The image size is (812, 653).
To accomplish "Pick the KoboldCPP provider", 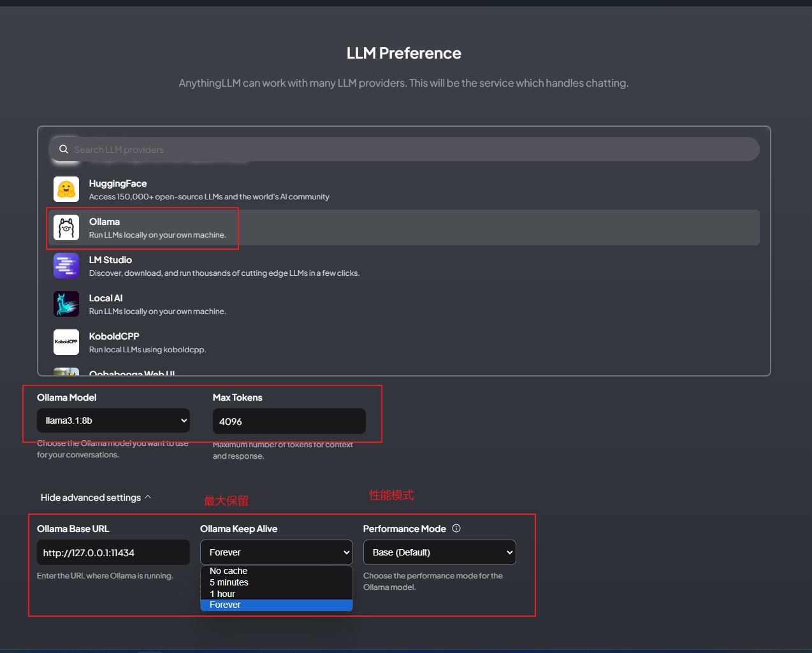I will pyautogui.click(x=404, y=342).
